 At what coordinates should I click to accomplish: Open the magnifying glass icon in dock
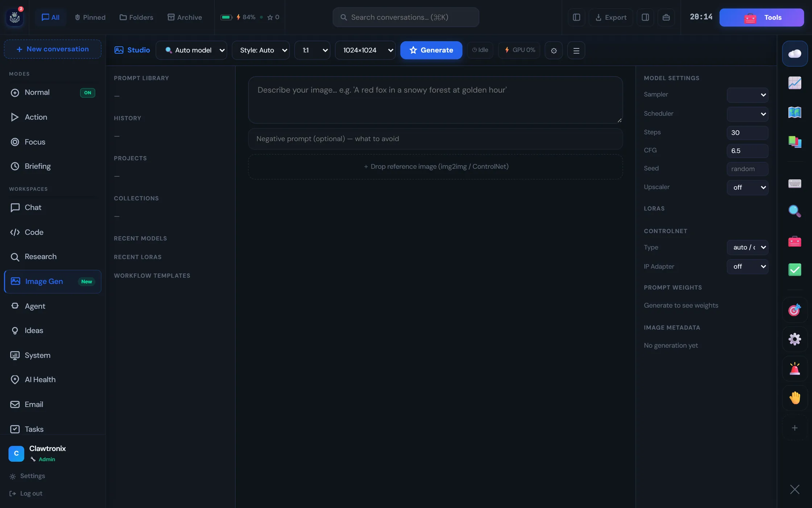click(795, 211)
